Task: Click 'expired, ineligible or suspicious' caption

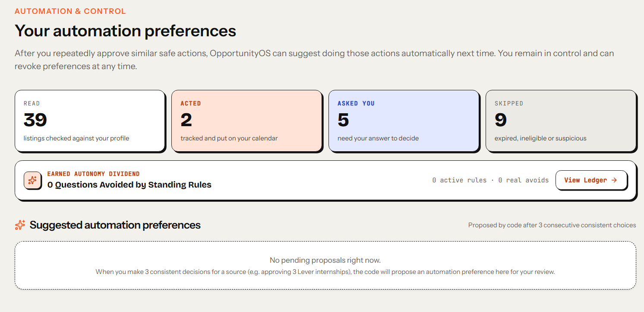Action: [540, 138]
